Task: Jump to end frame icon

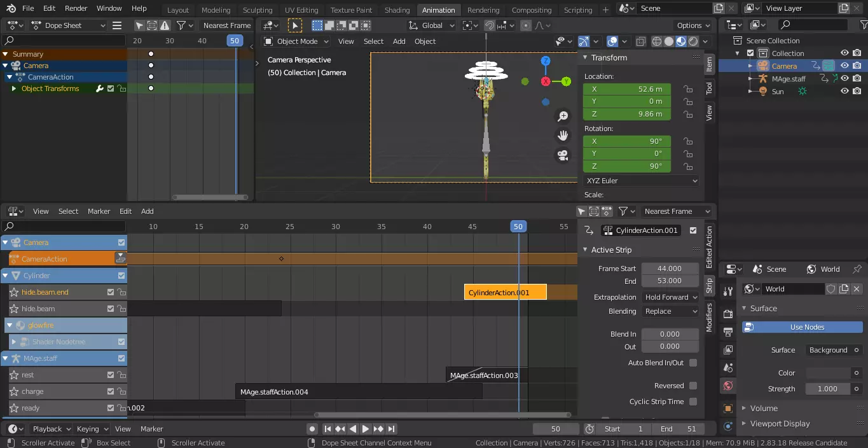Action: [x=392, y=429]
